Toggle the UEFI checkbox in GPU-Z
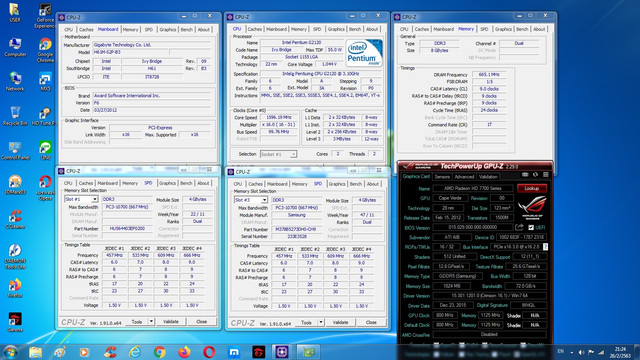640x360 pixels. pyautogui.click(x=531, y=227)
